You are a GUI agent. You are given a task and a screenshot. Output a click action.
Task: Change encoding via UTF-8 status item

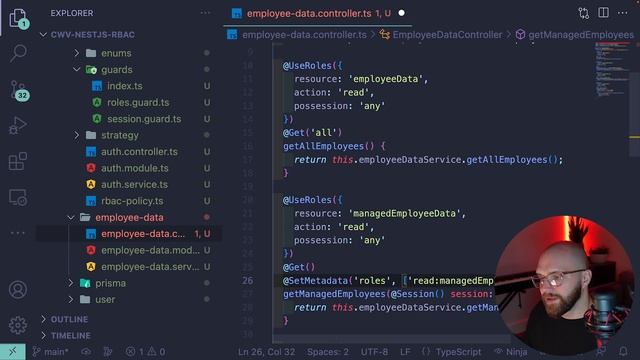click(374, 351)
